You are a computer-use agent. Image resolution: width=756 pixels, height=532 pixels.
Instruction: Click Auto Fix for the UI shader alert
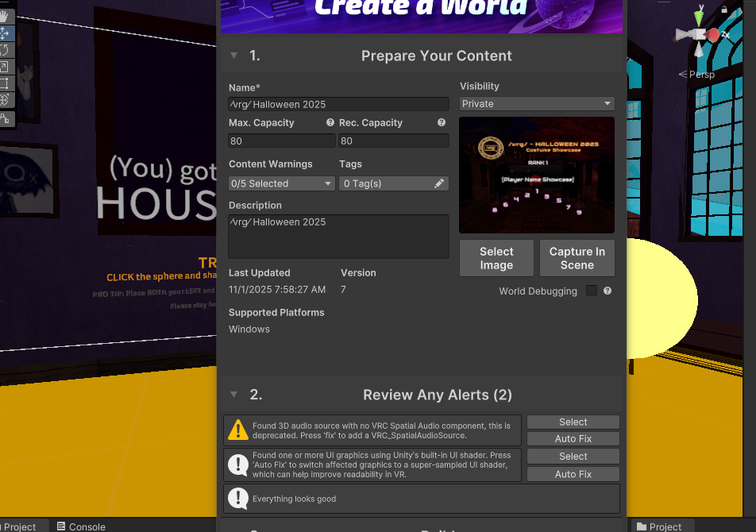pyautogui.click(x=573, y=474)
